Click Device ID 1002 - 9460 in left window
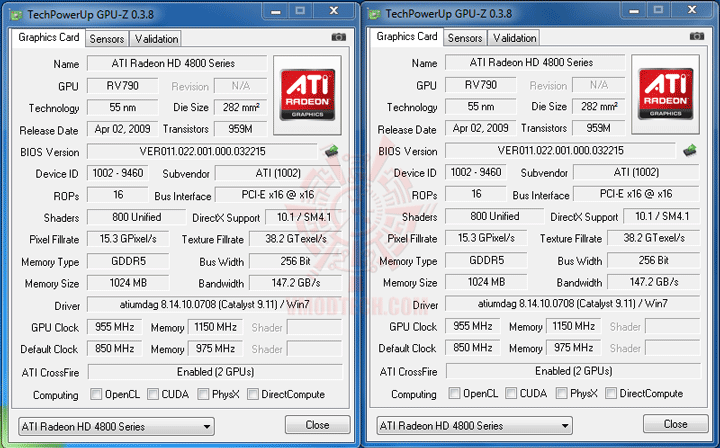The image size is (720, 448). coord(118,173)
